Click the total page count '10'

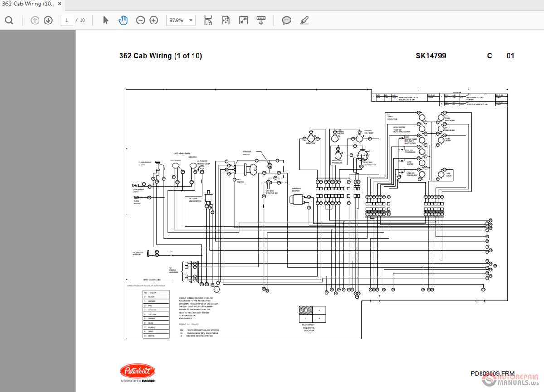point(82,20)
